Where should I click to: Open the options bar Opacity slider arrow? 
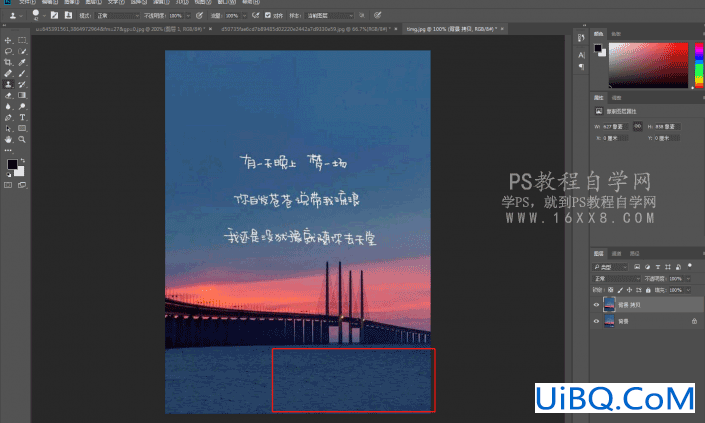pyautogui.click(x=188, y=15)
